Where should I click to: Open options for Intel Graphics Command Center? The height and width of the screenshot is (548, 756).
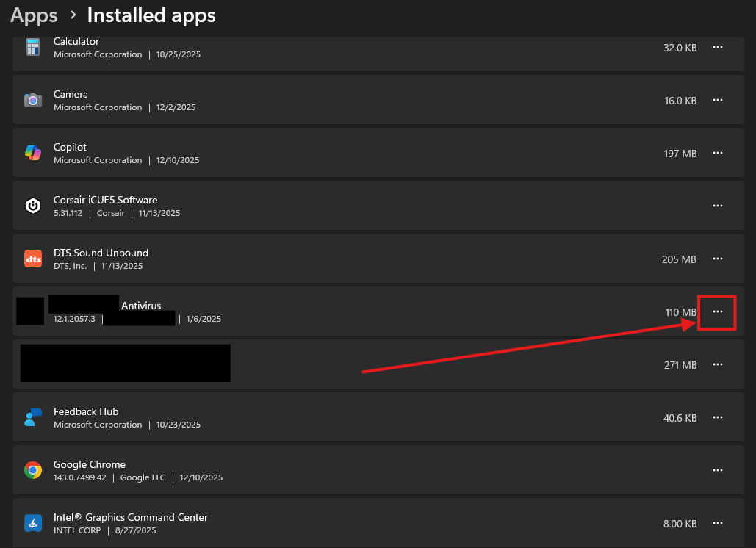(718, 523)
